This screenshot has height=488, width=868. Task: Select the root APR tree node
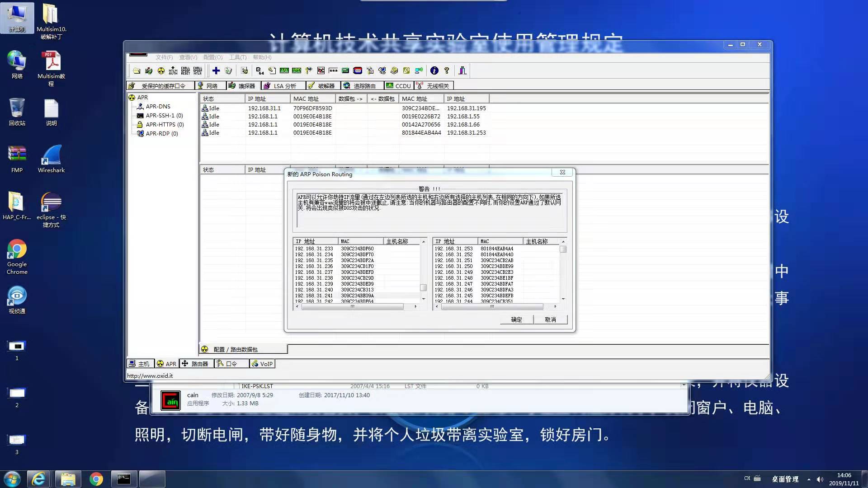(142, 98)
